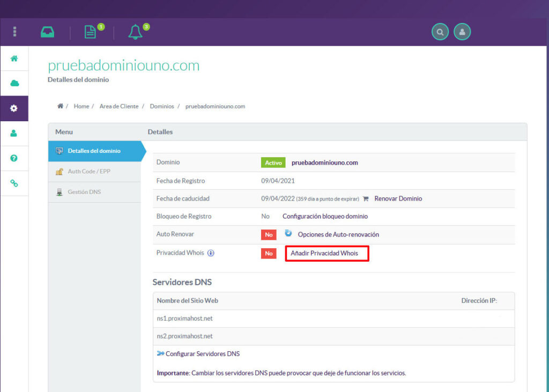Open Configuración bloqueo dominio link
Viewport: 549px width, 392px height.
(325, 217)
